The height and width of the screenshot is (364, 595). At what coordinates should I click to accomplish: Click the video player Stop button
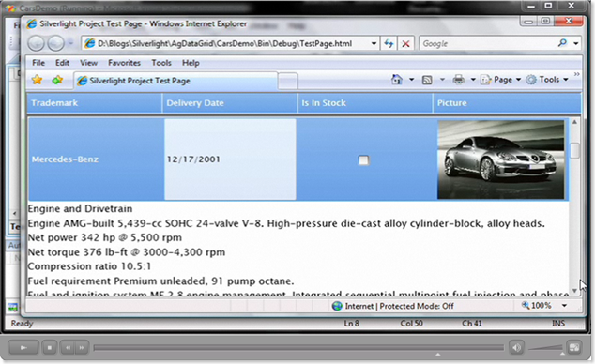point(50,347)
